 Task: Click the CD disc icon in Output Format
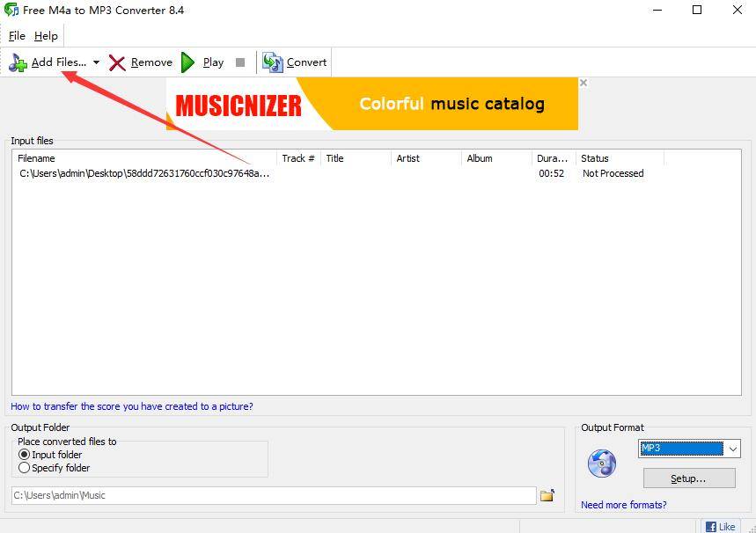tap(602, 464)
